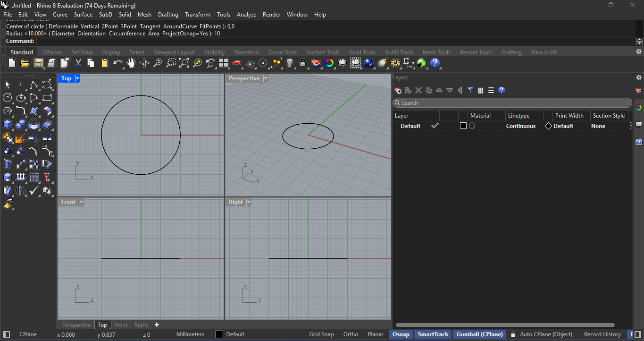The image size is (644, 341).
Task: Select the Circle tool in the sidebar
Action: 7,98
